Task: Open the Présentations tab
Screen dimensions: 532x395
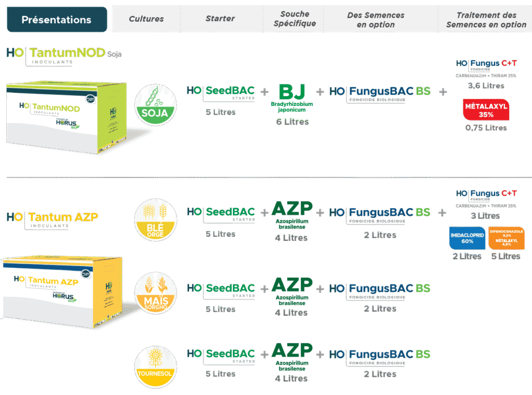Action: 57,20
